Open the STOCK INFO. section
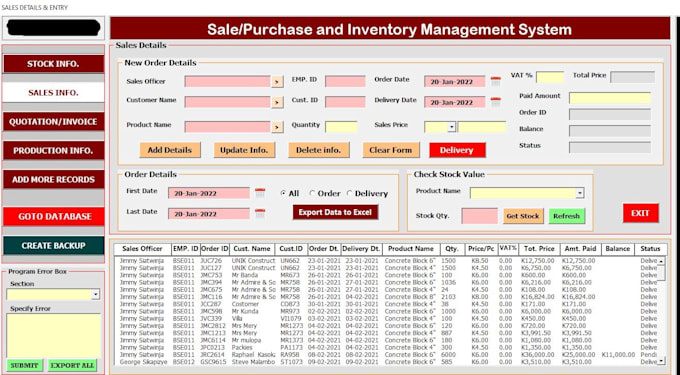 (x=53, y=64)
